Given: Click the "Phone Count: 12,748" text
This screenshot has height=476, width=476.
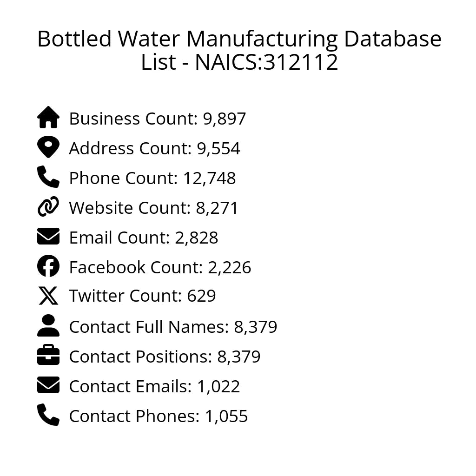Looking at the screenshot, I should (152, 178).
